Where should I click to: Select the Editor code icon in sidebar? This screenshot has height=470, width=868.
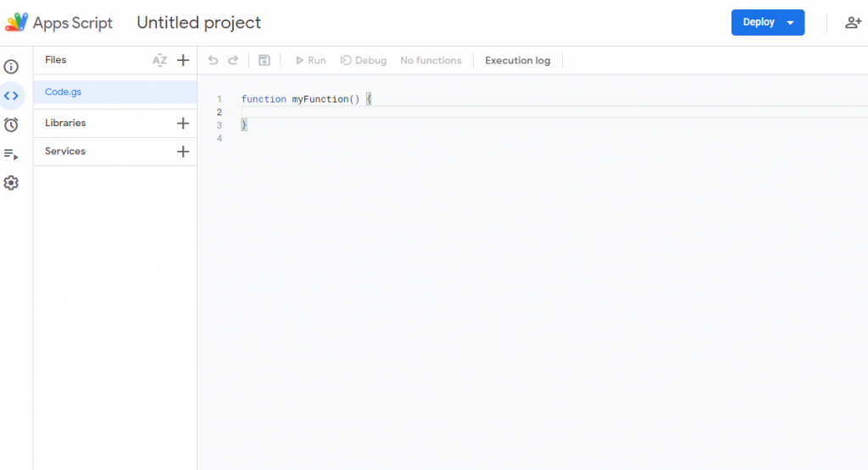[11, 96]
